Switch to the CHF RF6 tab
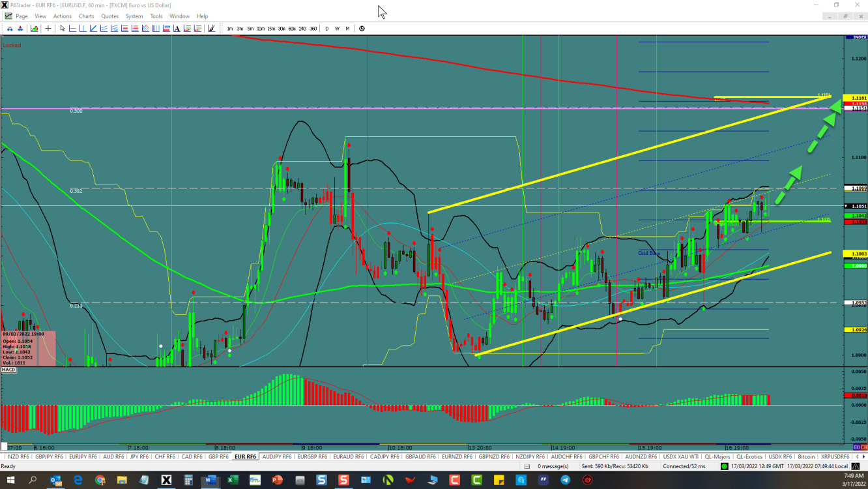The image size is (868, 489). click(165, 456)
